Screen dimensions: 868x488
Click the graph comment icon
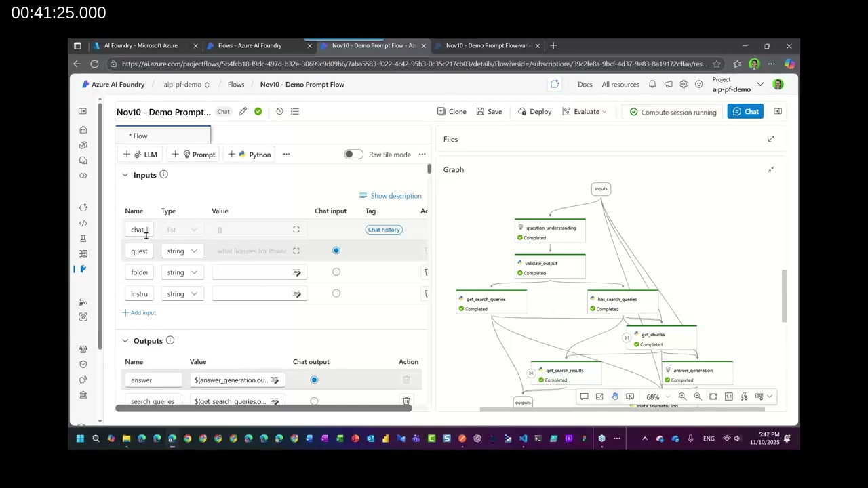584,396
